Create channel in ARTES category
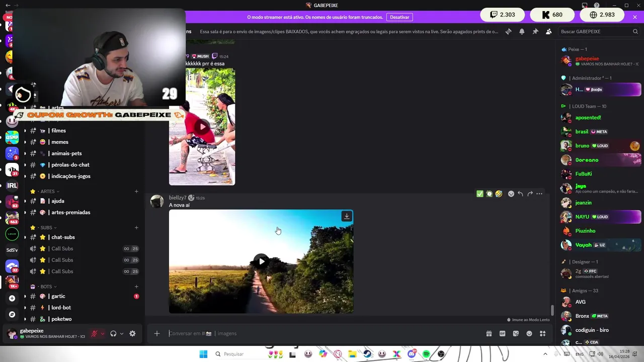Image resolution: width=644 pixels, height=362 pixels. click(136, 191)
